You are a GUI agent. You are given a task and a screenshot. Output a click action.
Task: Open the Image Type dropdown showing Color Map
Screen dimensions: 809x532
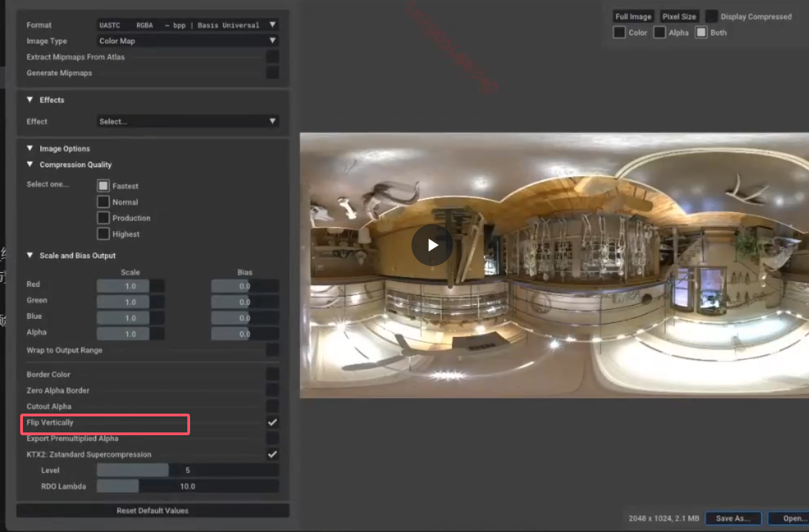click(x=188, y=41)
